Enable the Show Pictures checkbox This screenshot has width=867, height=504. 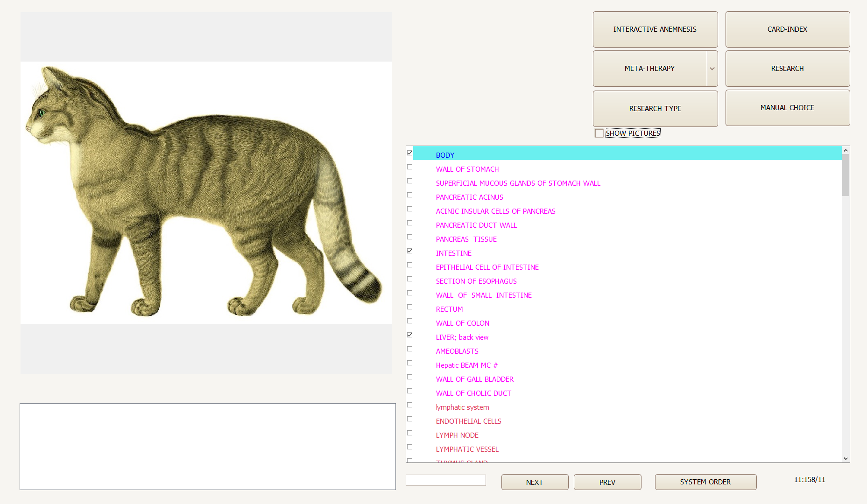click(599, 133)
